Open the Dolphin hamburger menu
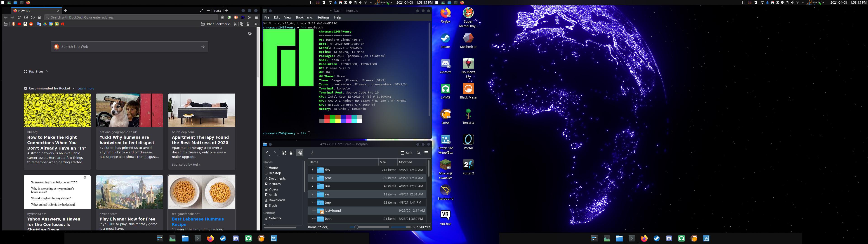The height and width of the screenshot is (244, 868). tap(426, 153)
